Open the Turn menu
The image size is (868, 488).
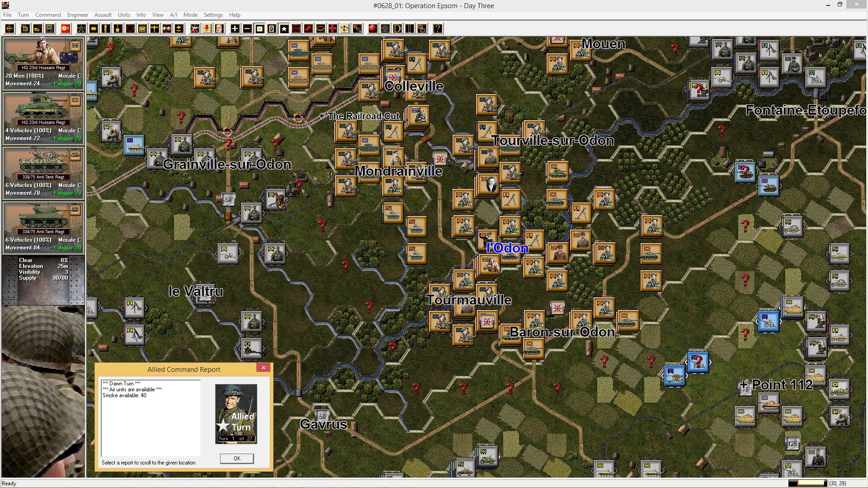(23, 15)
